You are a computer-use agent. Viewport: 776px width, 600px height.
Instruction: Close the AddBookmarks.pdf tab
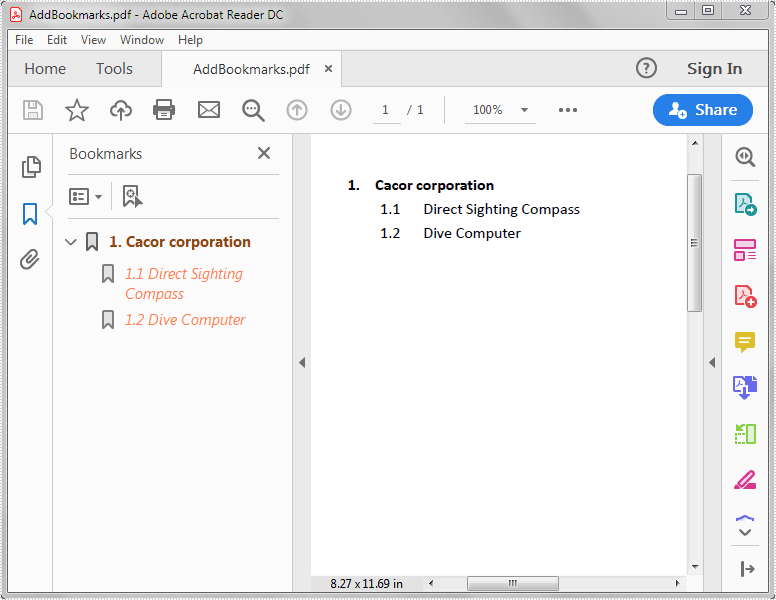point(328,69)
